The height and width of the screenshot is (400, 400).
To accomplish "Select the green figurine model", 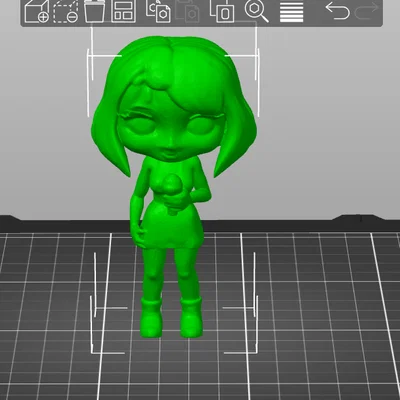I will tap(173, 187).
